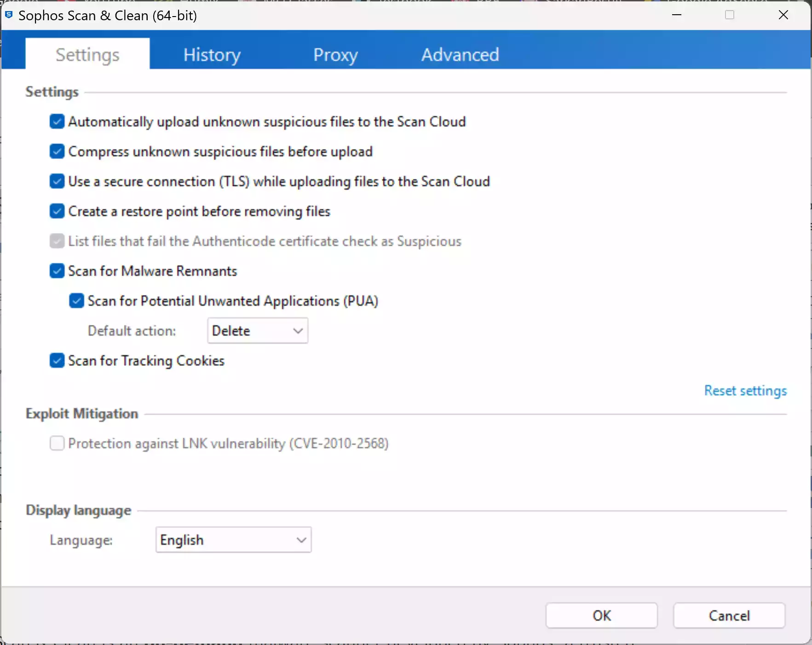The width and height of the screenshot is (812, 645).
Task: Enable protection against LNK vulnerability
Action: coord(57,443)
